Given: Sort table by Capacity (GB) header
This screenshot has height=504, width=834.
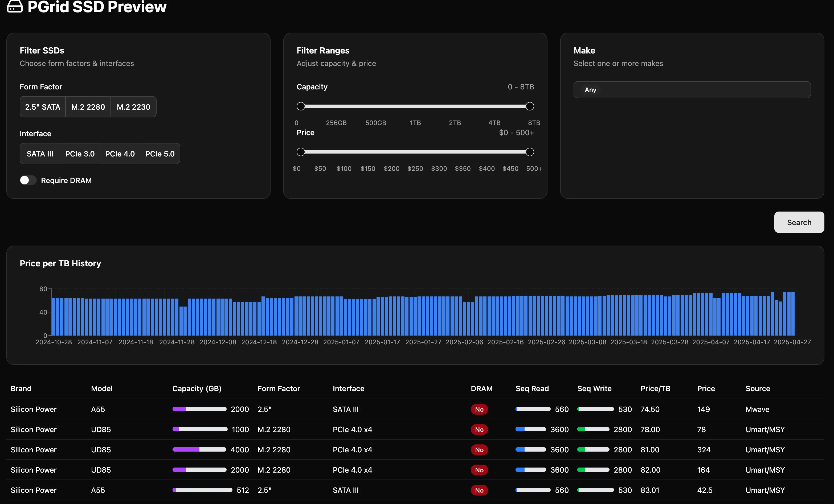Looking at the screenshot, I should point(197,388).
